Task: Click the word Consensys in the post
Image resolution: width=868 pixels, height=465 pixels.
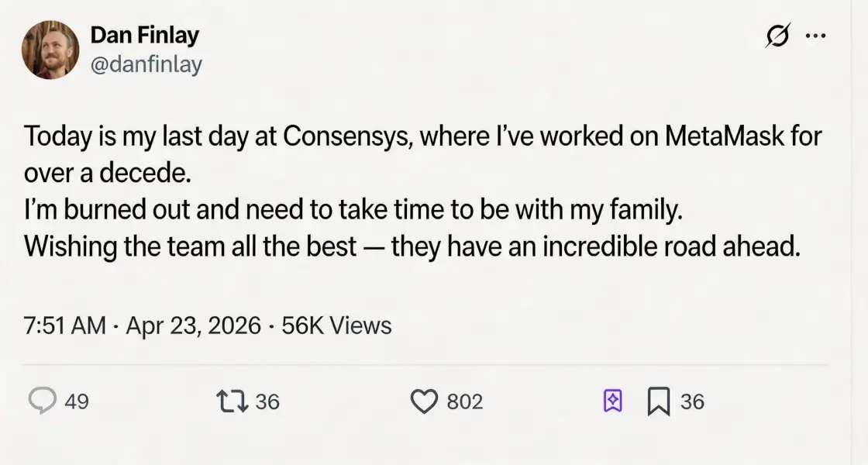Action: 339,136
